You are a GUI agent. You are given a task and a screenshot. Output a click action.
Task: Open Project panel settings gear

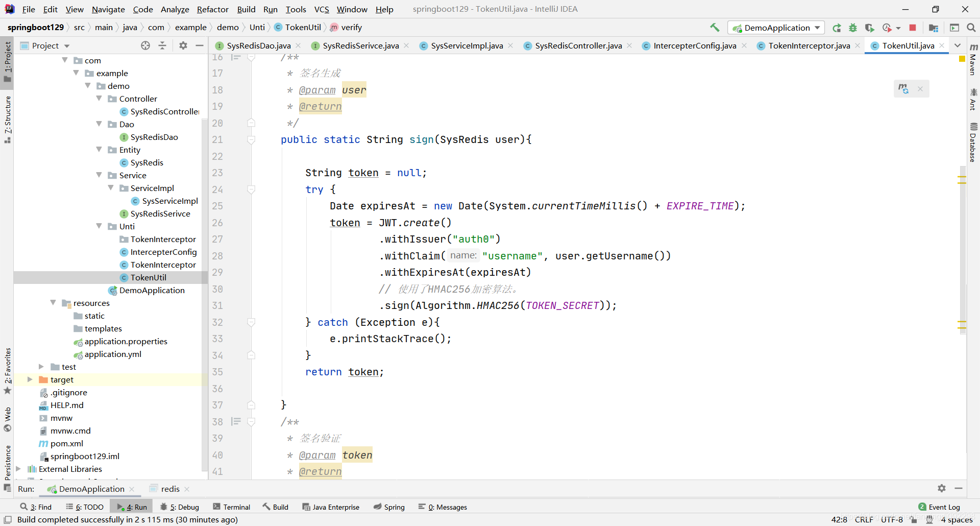(183, 45)
